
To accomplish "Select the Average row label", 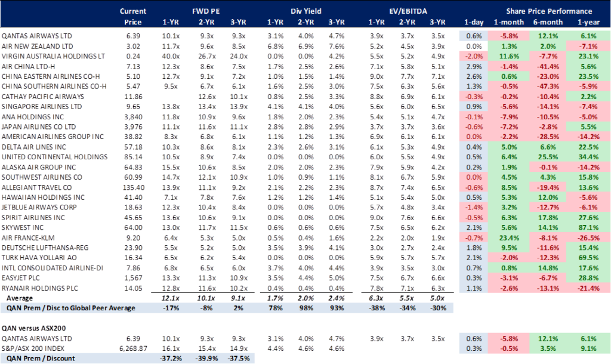I will 20,298.
